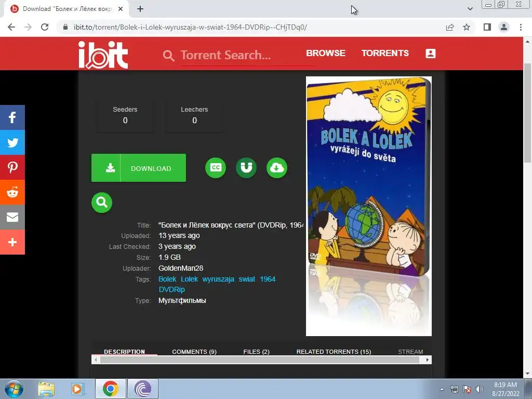The width and height of the screenshot is (532, 399).
Task: Focus the Torrent Search input field
Action: tap(248, 55)
